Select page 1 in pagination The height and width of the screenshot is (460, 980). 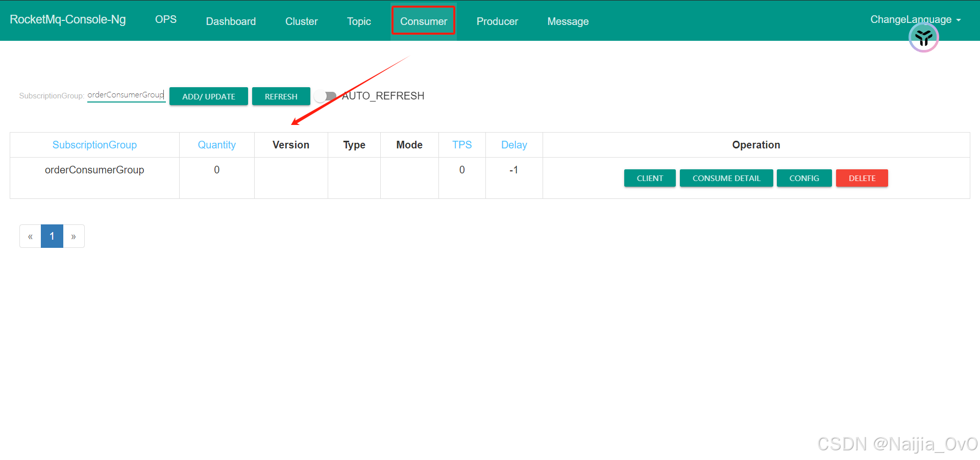click(52, 236)
